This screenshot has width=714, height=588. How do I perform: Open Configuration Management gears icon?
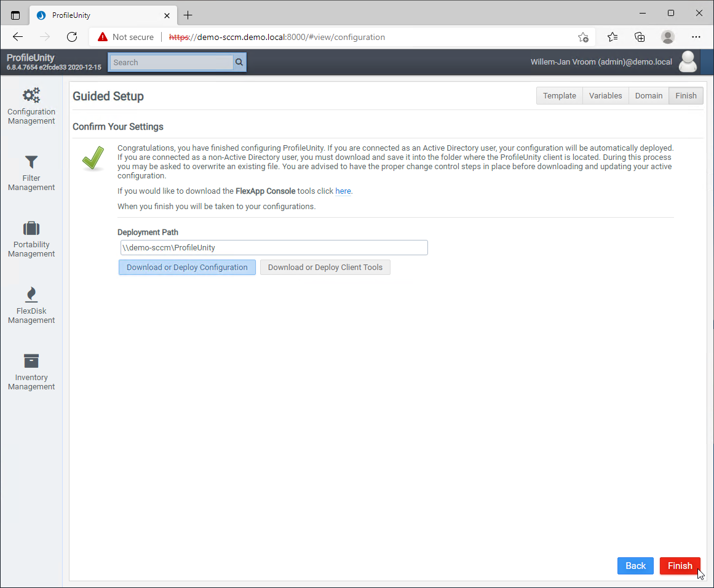31,95
